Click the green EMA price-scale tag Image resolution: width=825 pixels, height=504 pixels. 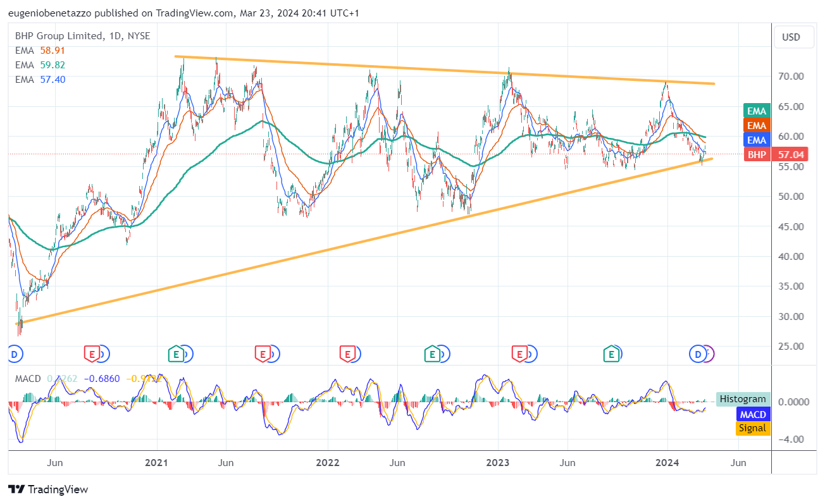(757, 111)
